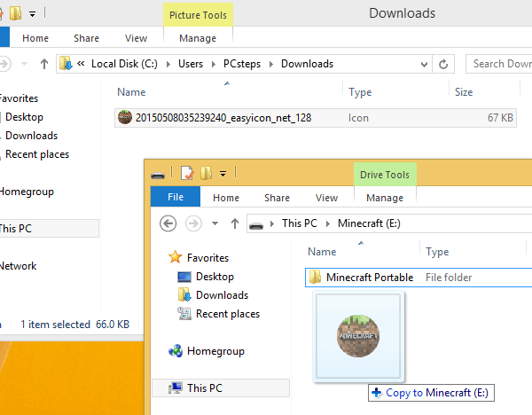
Task: Click the Minecraft icon of the easyicon file
Action: 125,117
